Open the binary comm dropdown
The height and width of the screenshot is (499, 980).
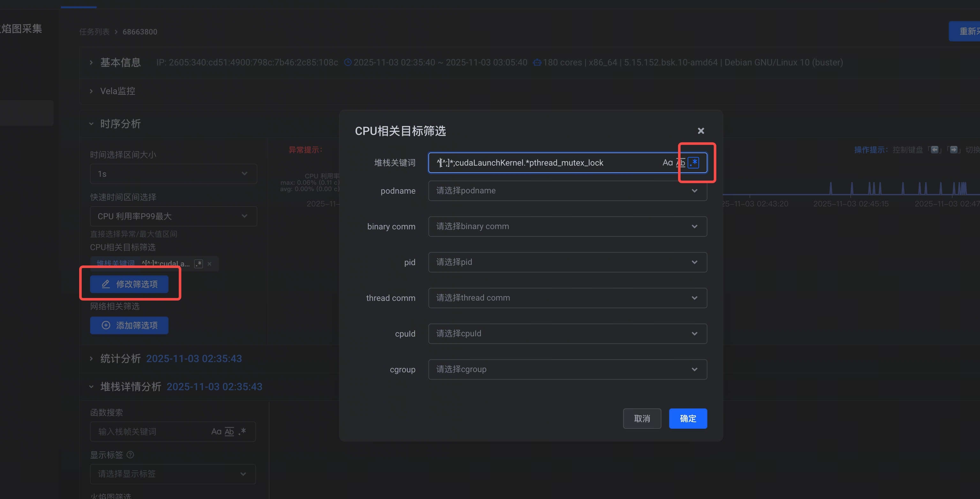coord(567,226)
